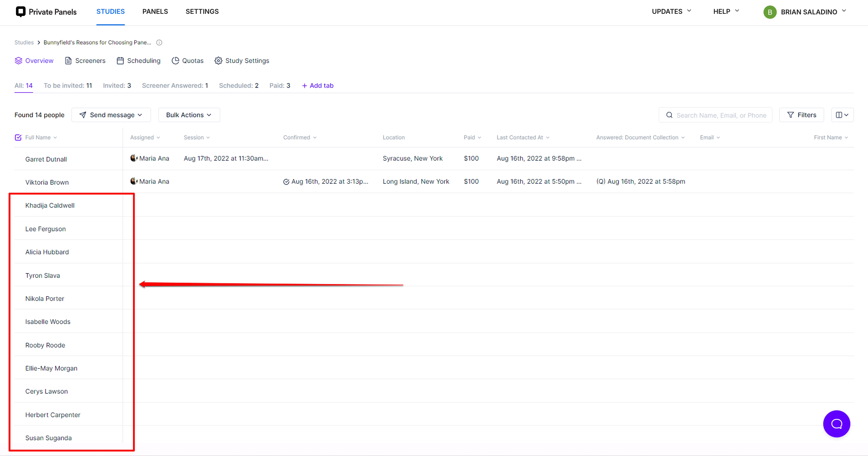This screenshot has height=456, width=868.
Task: Expand the Send message dropdown
Action: pyautogui.click(x=111, y=115)
